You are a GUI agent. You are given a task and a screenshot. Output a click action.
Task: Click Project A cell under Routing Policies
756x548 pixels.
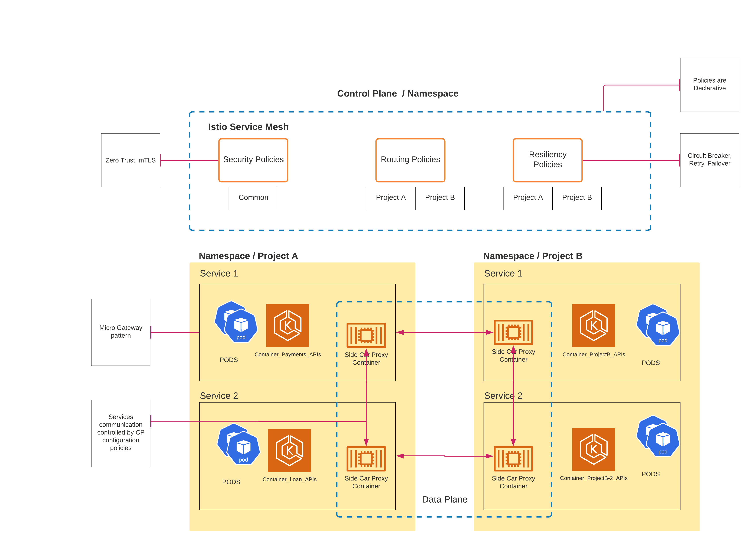tap(390, 198)
